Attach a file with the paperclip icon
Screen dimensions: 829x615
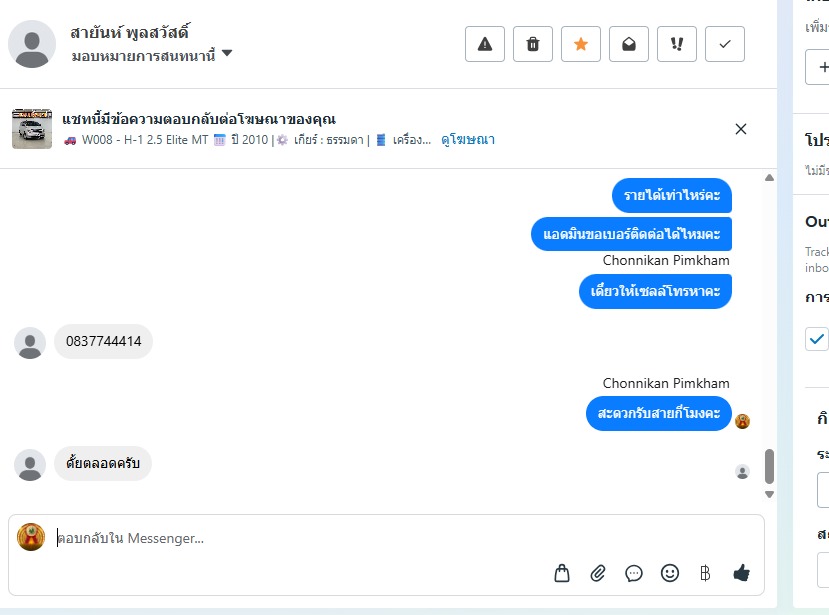click(598, 573)
